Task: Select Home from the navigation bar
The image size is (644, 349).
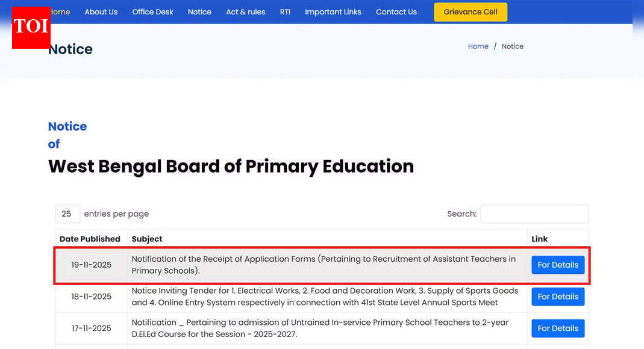Action: pos(58,11)
